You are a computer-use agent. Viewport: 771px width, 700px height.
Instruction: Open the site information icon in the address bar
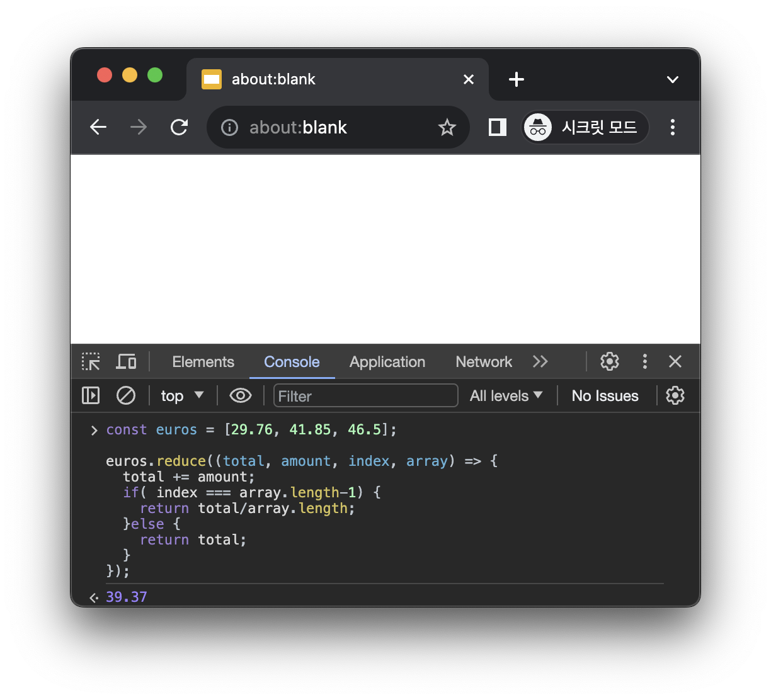[229, 128]
